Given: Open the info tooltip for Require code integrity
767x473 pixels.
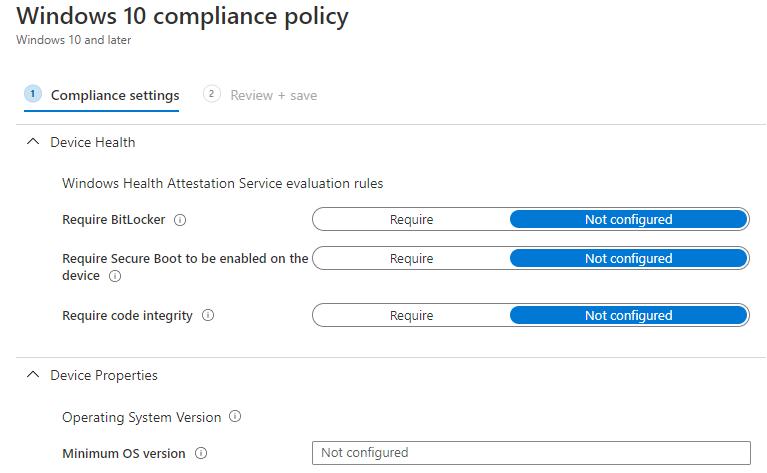Looking at the screenshot, I should (208, 315).
